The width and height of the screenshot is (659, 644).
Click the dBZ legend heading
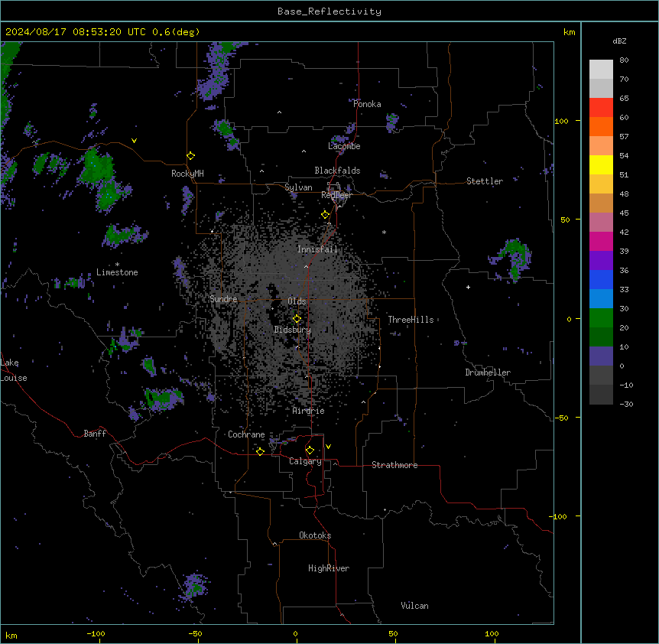[619, 41]
